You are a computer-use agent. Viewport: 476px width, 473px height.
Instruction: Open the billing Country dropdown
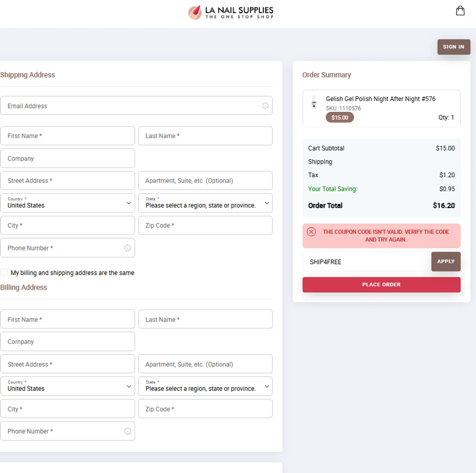point(68,386)
